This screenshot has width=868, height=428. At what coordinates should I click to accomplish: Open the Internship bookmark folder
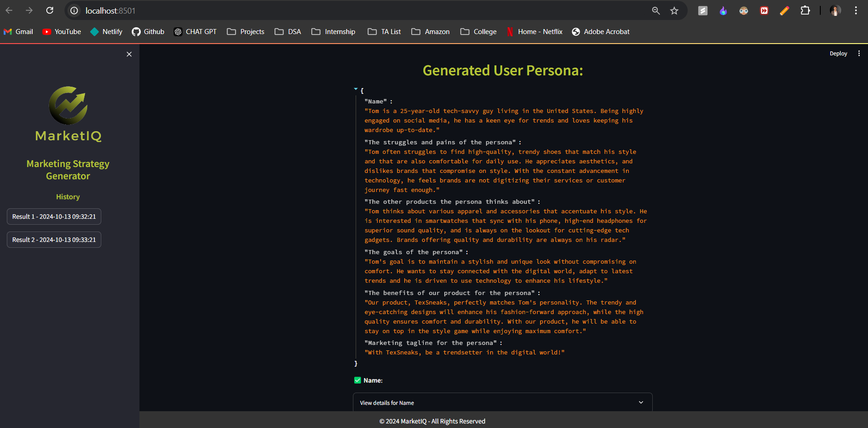click(333, 32)
